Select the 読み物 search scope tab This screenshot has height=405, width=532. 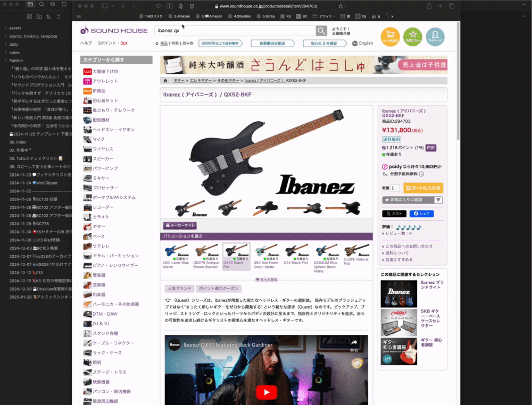tap(188, 44)
